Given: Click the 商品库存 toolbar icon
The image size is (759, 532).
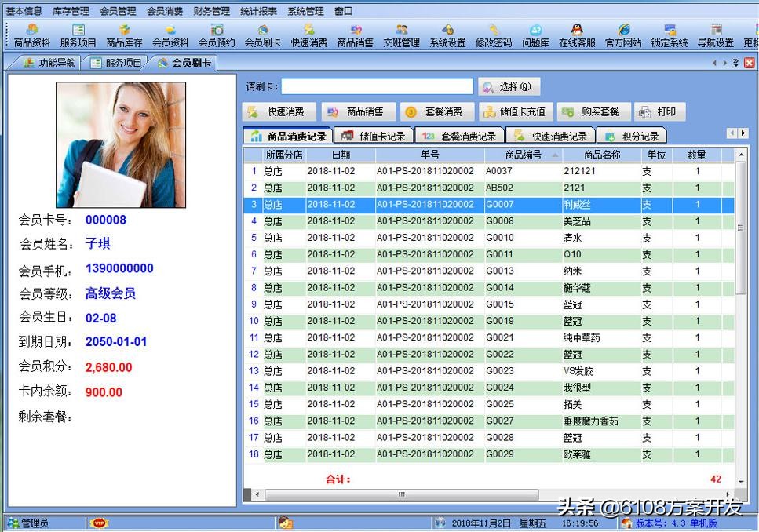Looking at the screenshot, I should [124, 35].
